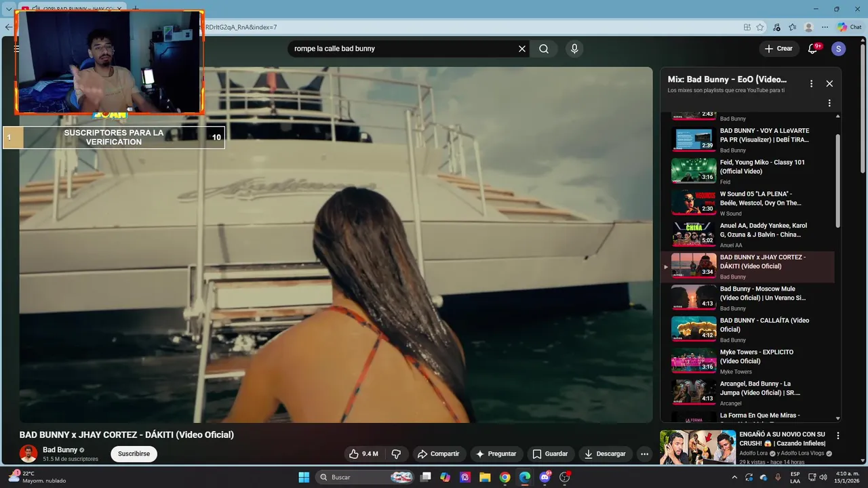Screen dimensions: 868x488
Task: Dislike the DÁKITI video
Action: coord(396,454)
